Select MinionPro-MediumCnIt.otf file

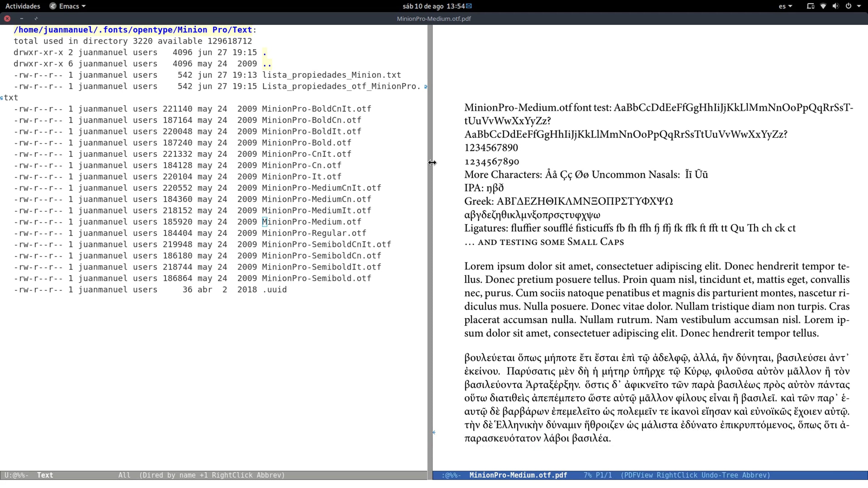click(x=322, y=188)
